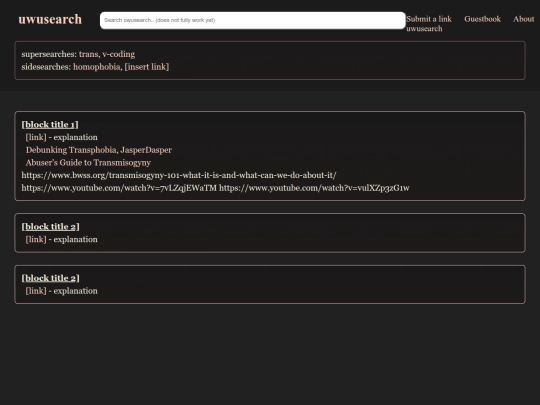Open the [link] in the last block
The width and height of the screenshot is (540, 405).
(36, 291)
